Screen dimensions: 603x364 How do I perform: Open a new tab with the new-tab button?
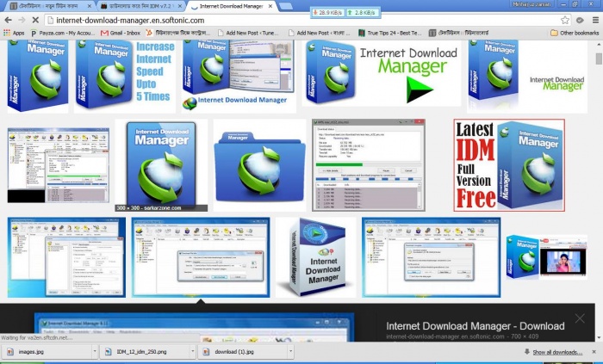285,6
